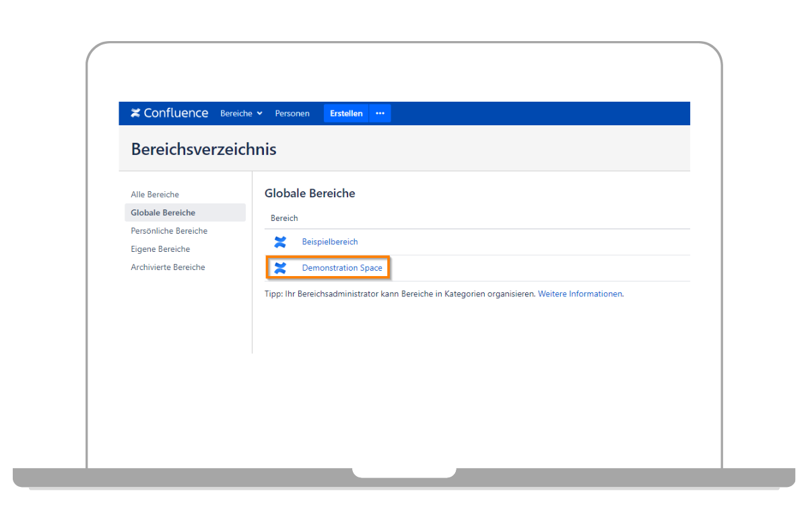Select Alle Bereiche in the sidebar
The image size is (808, 532).
click(x=155, y=195)
